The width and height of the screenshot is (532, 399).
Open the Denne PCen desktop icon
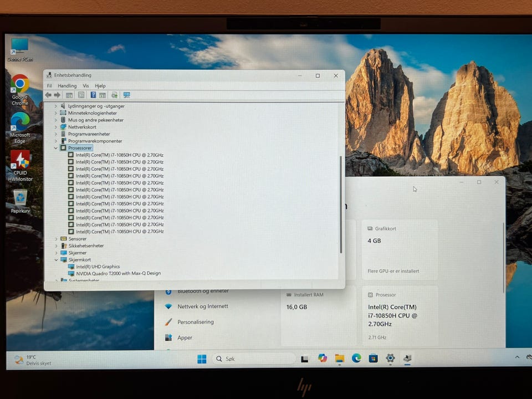click(20, 50)
